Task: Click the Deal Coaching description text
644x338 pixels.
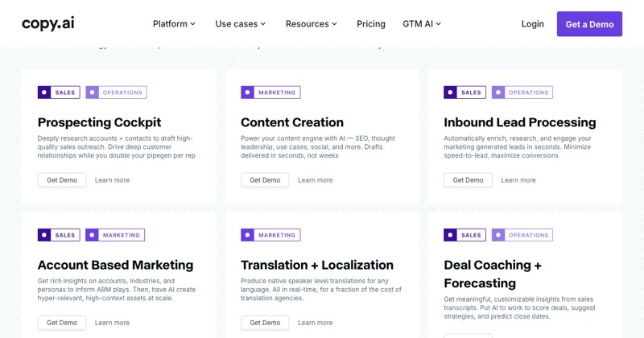Action: coord(519,307)
